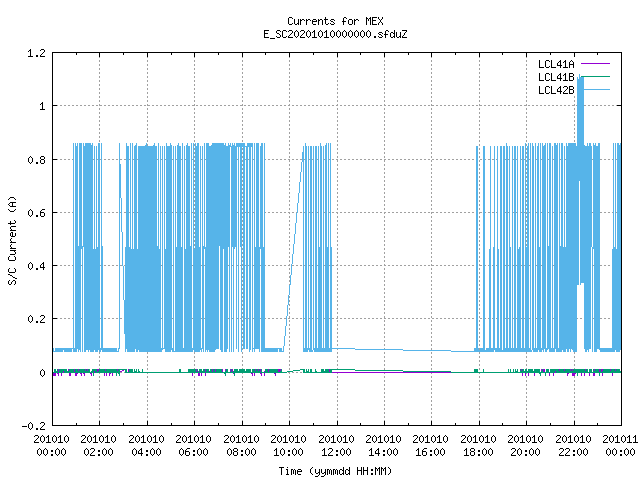Click the -0.2 y-axis tick label
This screenshot has height=480, width=640.
coord(33,426)
